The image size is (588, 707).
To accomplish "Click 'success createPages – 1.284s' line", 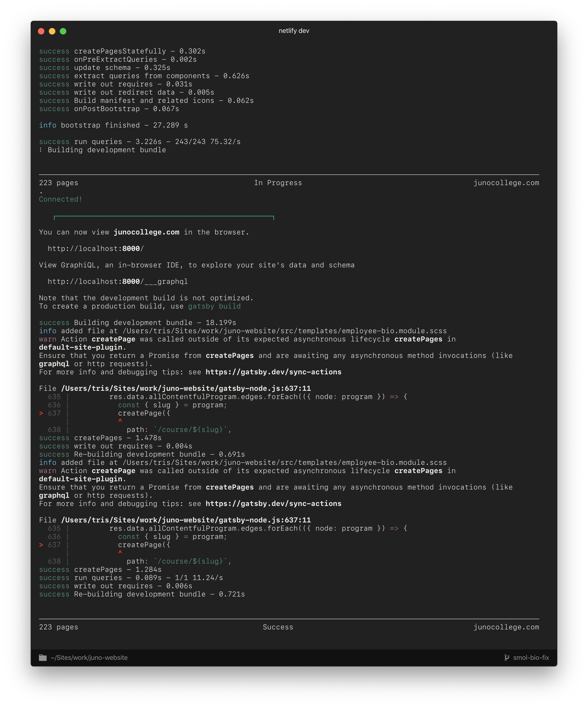I will click(x=100, y=570).
